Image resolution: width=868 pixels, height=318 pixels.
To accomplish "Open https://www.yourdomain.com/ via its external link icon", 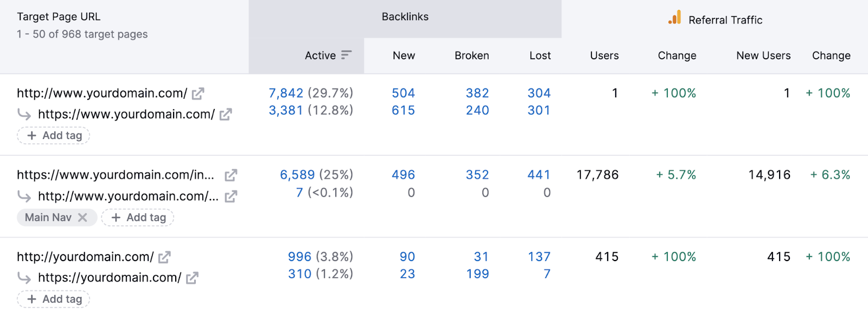I will 226,114.
